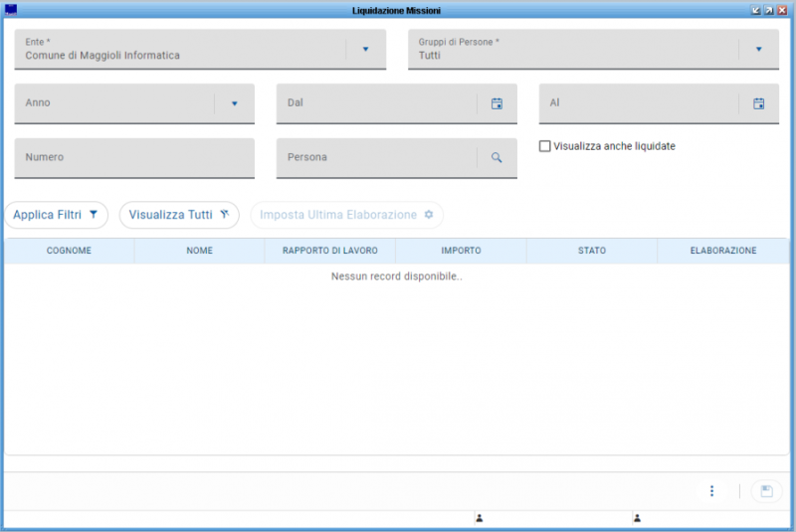
Task: Sort by the ELABORAZIONE column header
Action: tap(723, 251)
